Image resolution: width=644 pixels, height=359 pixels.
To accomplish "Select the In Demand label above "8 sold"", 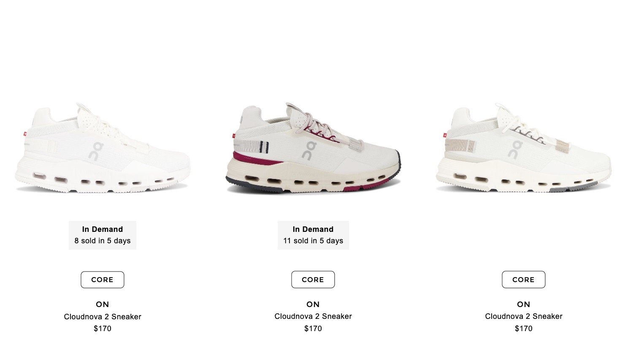I will (x=103, y=229).
